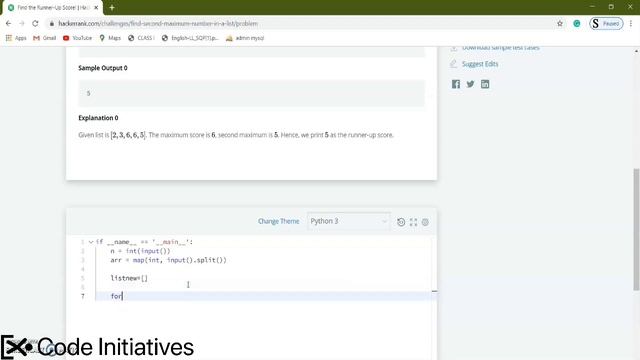Click the Explanation 0 heading
Screen dimensions: 640x360
98,118
